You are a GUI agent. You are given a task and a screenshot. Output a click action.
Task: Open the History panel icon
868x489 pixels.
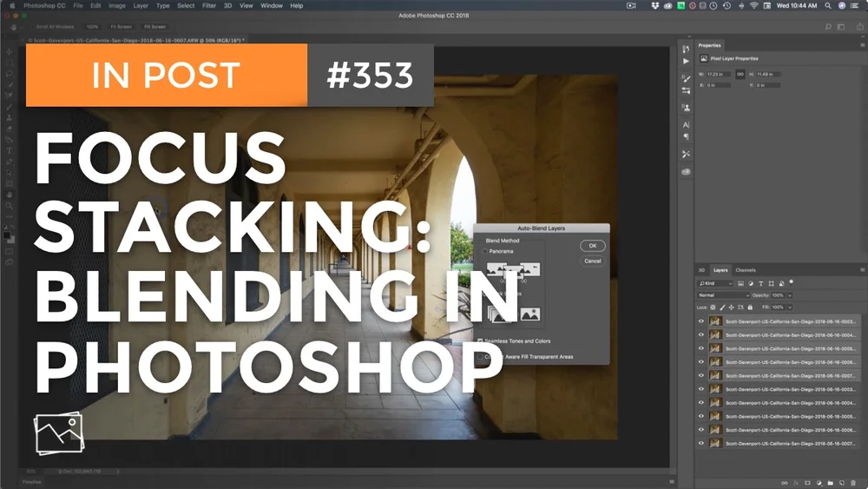point(686,49)
